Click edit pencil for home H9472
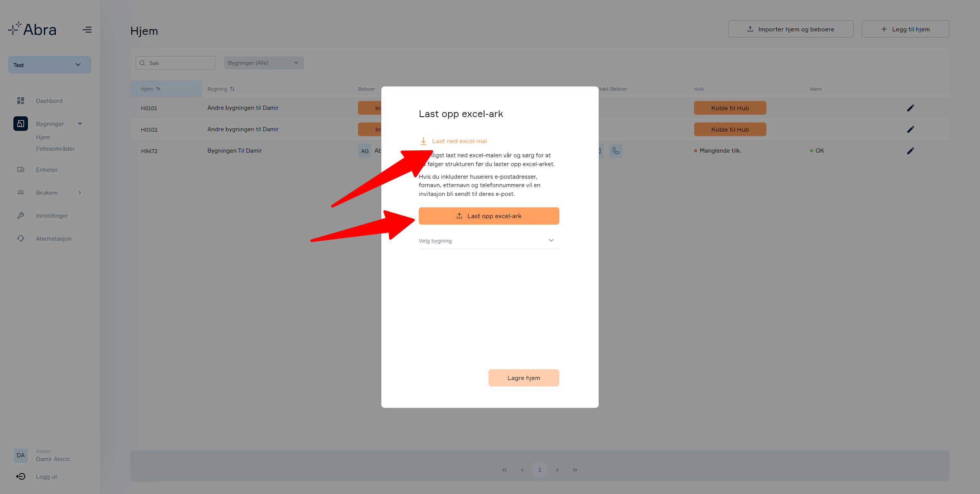Screen dimensions: 980x494 point(911,151)
